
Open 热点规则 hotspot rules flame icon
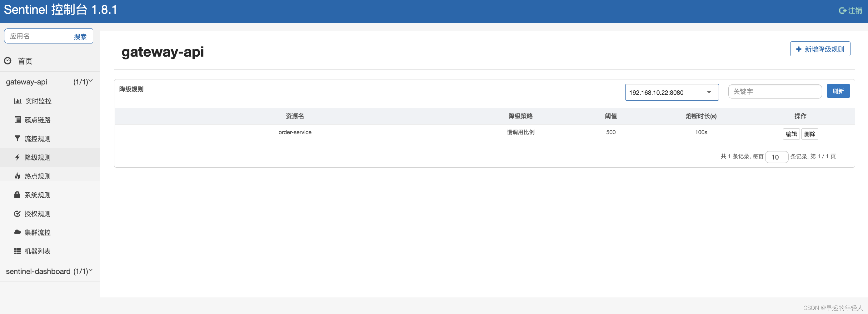point(17,176)
